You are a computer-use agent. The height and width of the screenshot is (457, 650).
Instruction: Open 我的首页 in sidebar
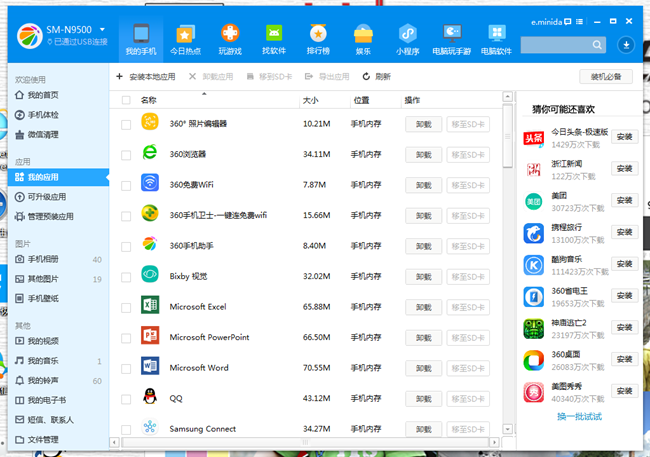pyautogui.click(x=36, y=95)
